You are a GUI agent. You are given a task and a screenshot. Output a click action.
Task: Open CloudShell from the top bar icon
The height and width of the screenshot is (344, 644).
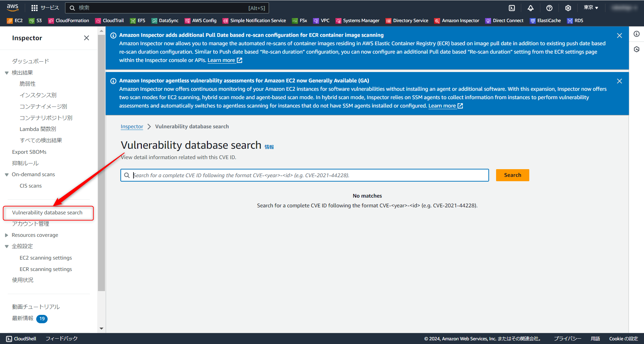coord(512,8)
